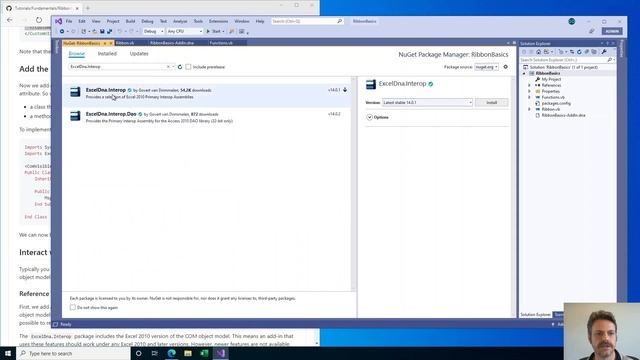640x360 pixels.
Task: Toggle Include prerelease checkbox
Action: point(188,67)
